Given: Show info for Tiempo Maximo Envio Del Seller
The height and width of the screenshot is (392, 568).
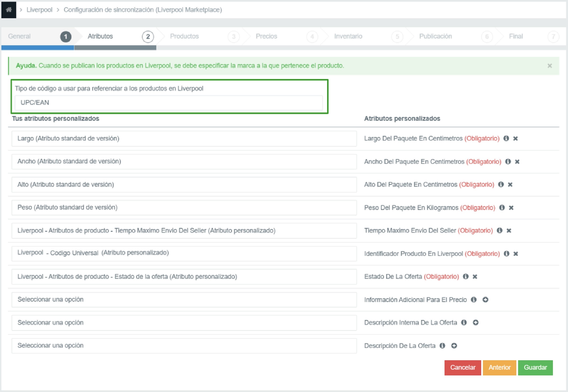Looking at the screenshot, I should [x=499, y=230].
